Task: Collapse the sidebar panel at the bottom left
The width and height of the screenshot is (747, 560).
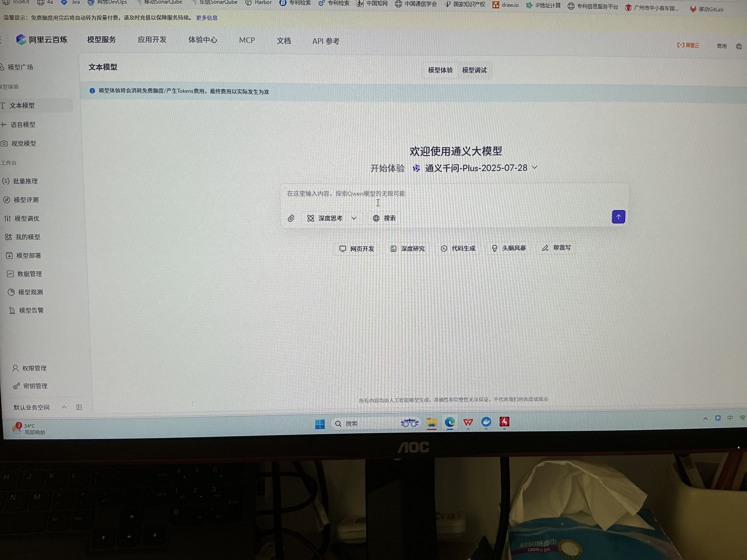Action: coord(79,407)
